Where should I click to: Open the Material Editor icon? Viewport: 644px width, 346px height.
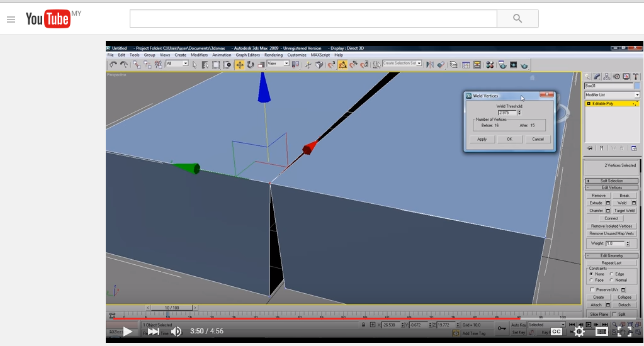click(490, 64)
